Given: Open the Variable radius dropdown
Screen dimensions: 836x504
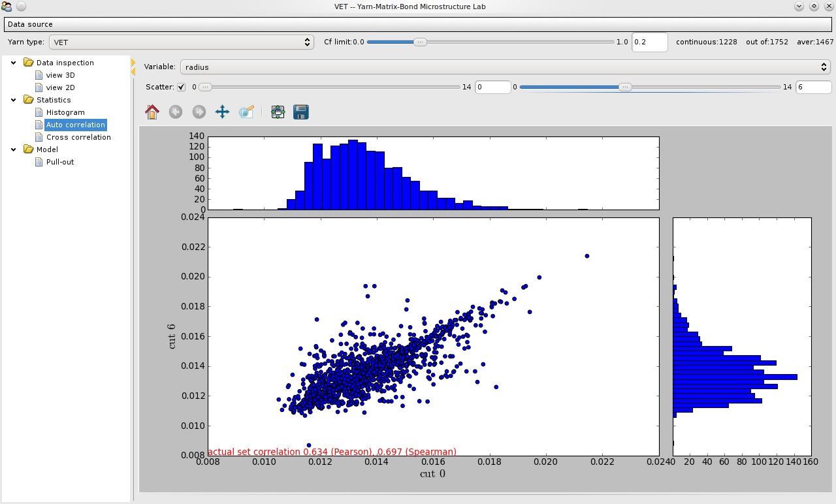Looking at the screenshot, I should point(505,67).
